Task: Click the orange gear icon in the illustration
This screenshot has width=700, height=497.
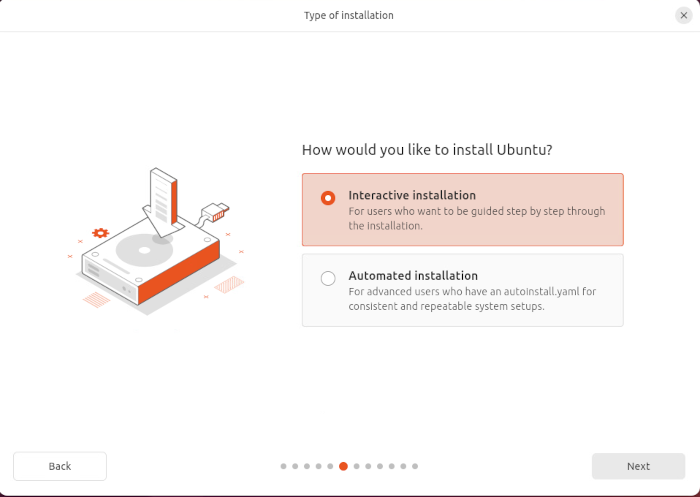Action: tap(100, 233)
